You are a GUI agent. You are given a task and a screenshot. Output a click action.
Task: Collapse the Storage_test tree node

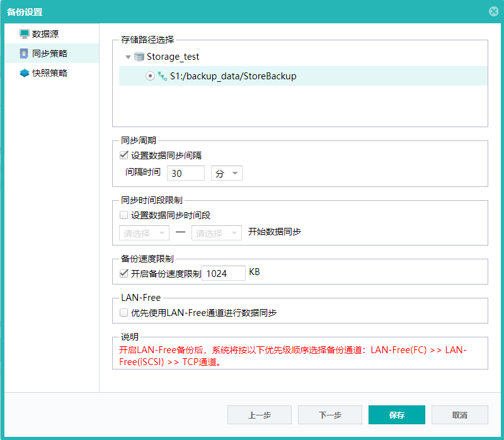128,57
